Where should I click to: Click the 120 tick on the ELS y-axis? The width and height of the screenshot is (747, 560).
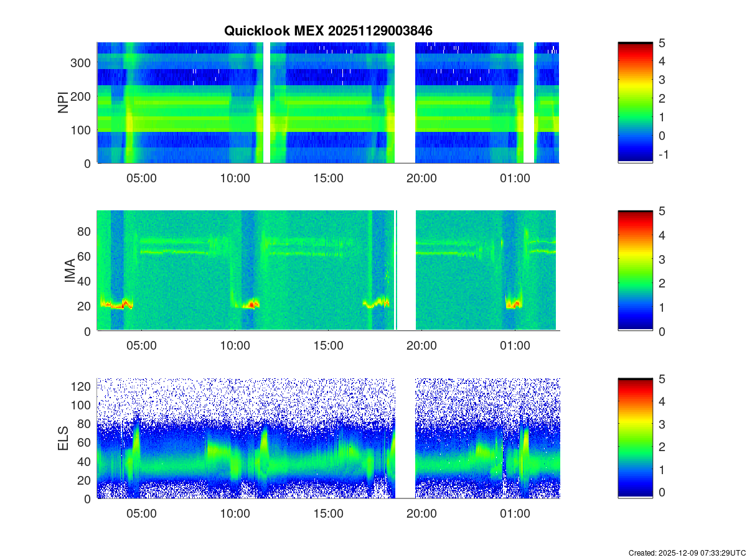pyautogui.click(x=81, y=386)
